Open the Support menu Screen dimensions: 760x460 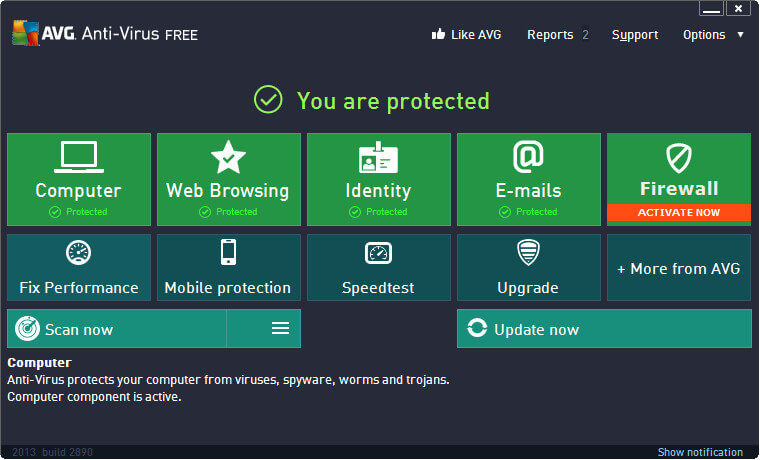pos(635,35)
